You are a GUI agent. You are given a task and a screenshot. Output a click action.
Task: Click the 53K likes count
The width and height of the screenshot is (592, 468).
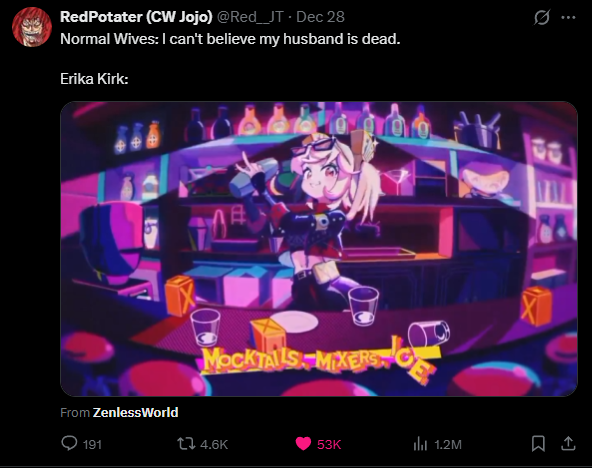329,445
